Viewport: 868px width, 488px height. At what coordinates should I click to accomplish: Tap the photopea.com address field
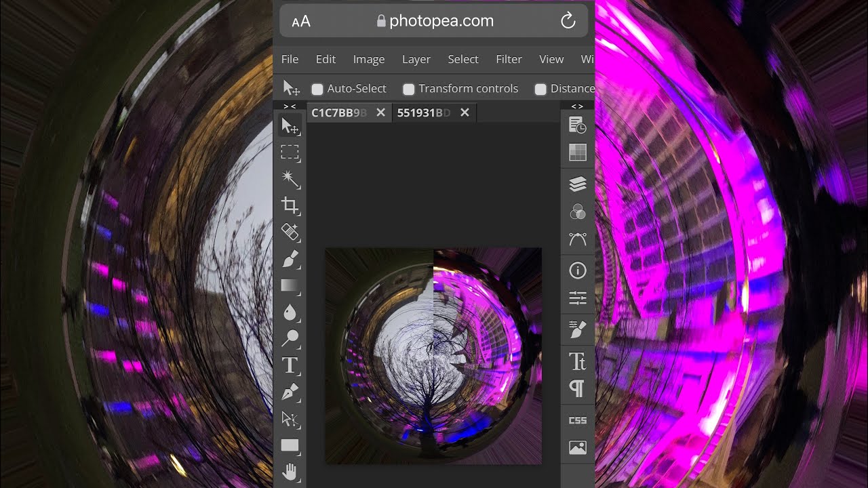coord(435,21)
